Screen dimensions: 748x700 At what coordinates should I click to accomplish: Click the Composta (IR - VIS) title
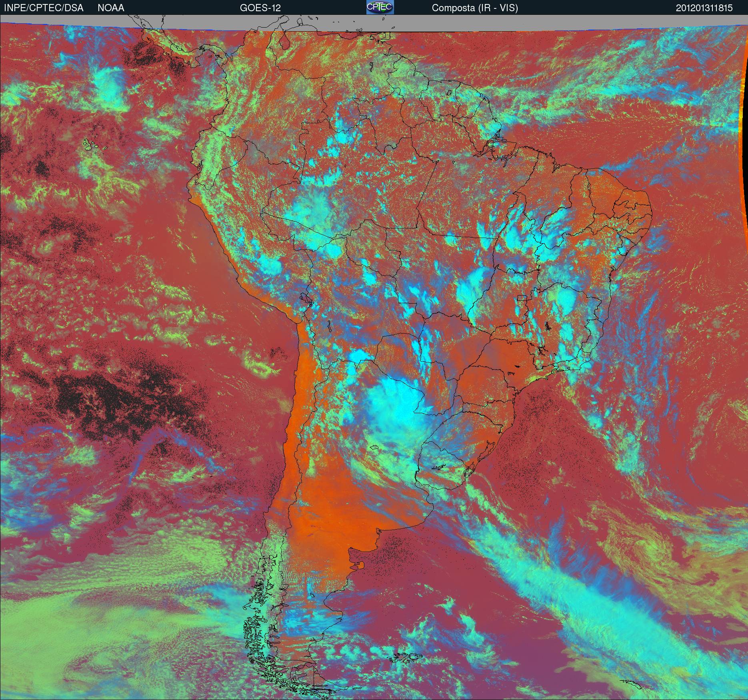coord(475,8)
